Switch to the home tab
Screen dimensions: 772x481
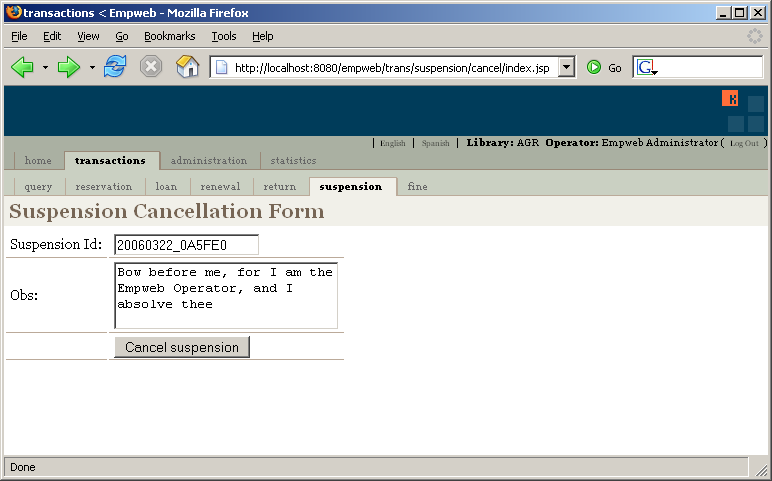(x=38, y=160)
